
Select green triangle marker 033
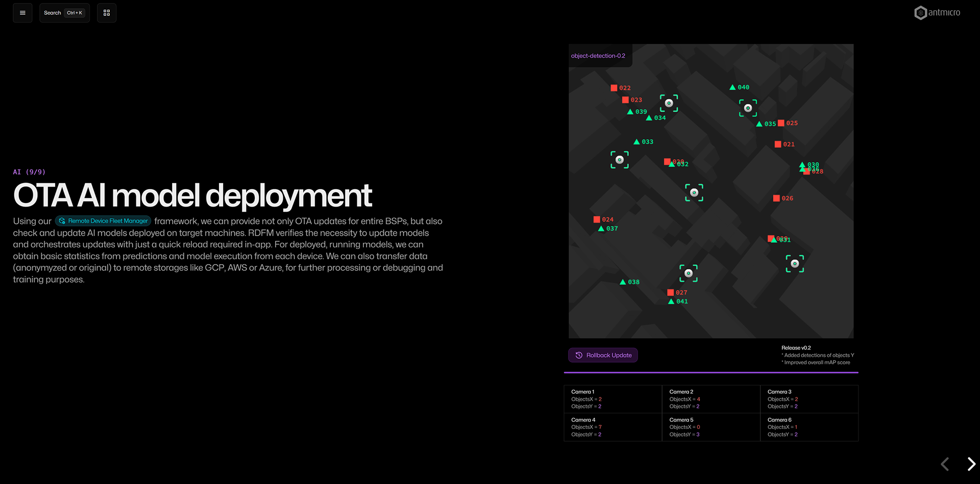[x=636, y=142]
